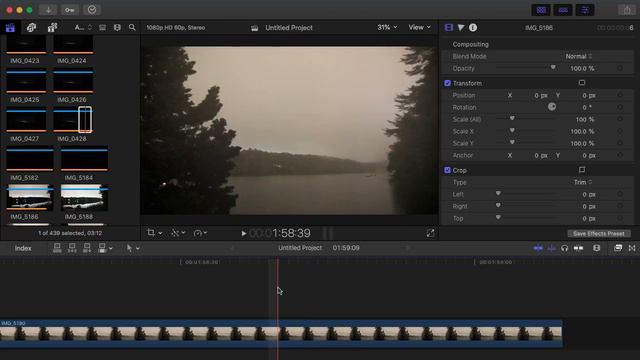The image size is (640, 360).
Task: Click the Insert clip edit icon
Action: click(72, 248)
